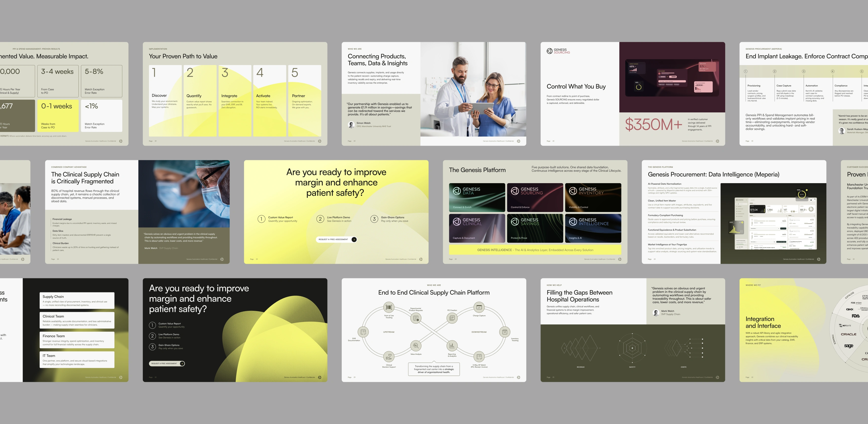Click the Financial Leakage heading

click(x=62, y=219)
